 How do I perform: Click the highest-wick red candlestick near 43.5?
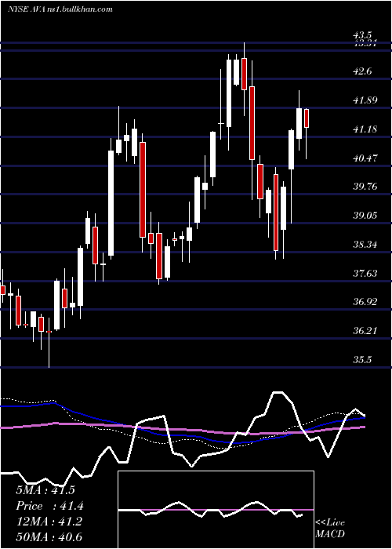pos(245,75)
